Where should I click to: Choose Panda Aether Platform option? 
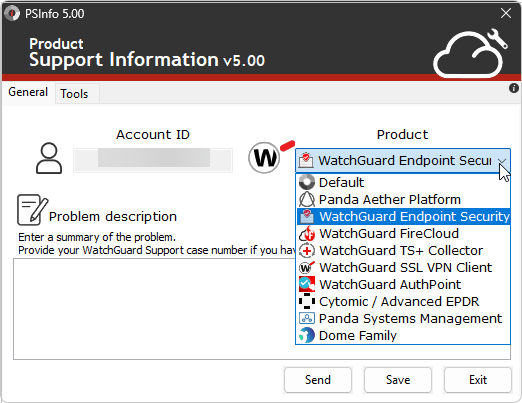(403, 199)
